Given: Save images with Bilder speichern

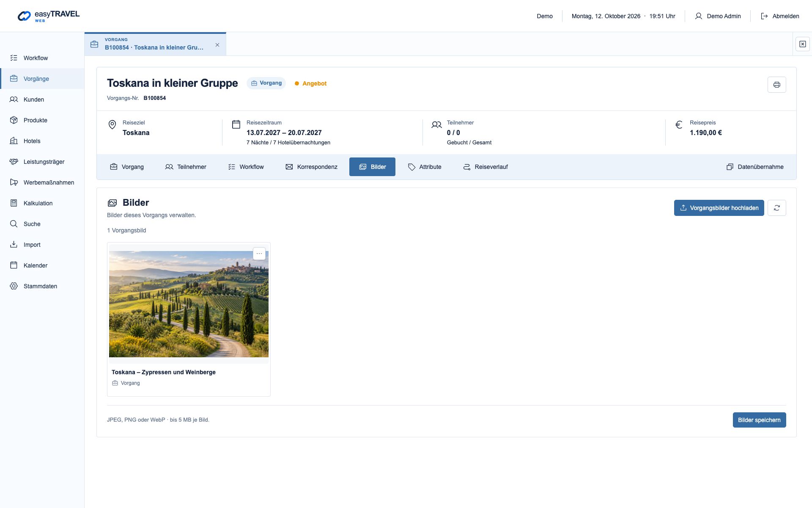Looking at the screenshot, I should coord(759,420).
